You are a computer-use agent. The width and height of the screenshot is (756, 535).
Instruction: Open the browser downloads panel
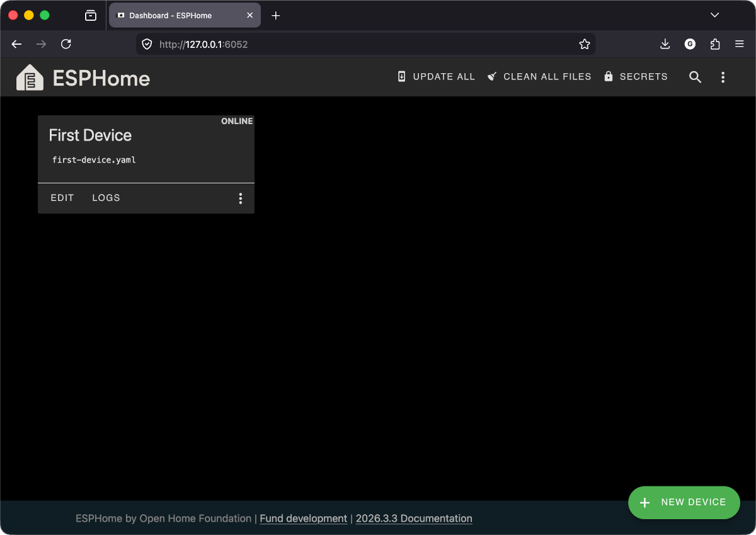665,44
